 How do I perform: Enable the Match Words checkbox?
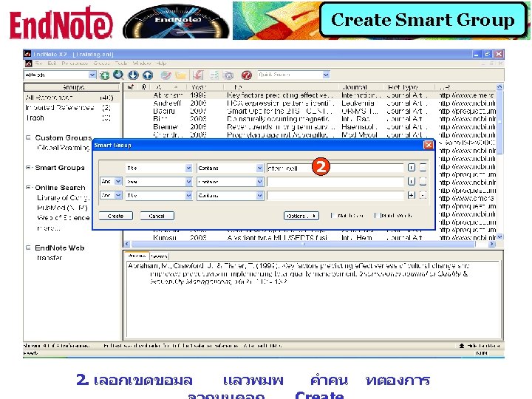[x=376, y=216]
